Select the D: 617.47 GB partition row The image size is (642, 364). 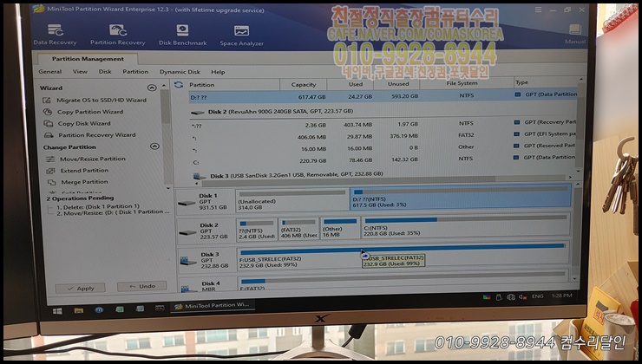383,96
